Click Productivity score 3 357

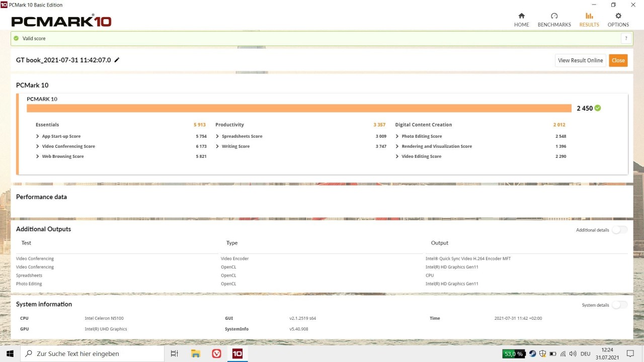tap(379, 125)
